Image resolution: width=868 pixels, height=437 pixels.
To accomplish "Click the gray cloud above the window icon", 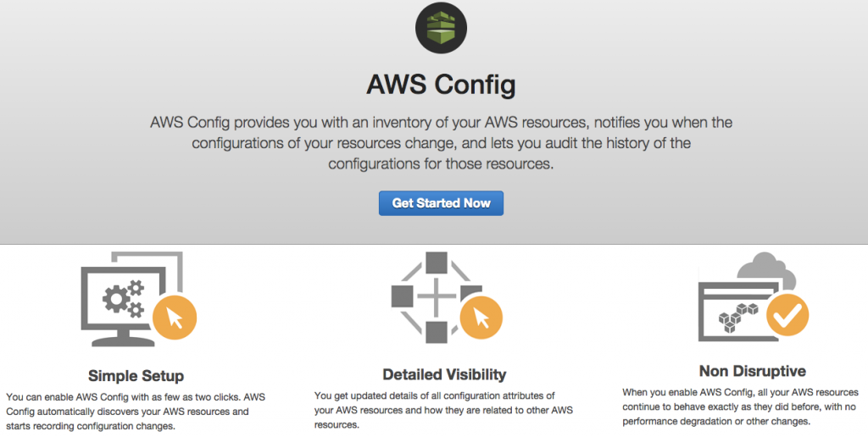I will tap(766, 268).
